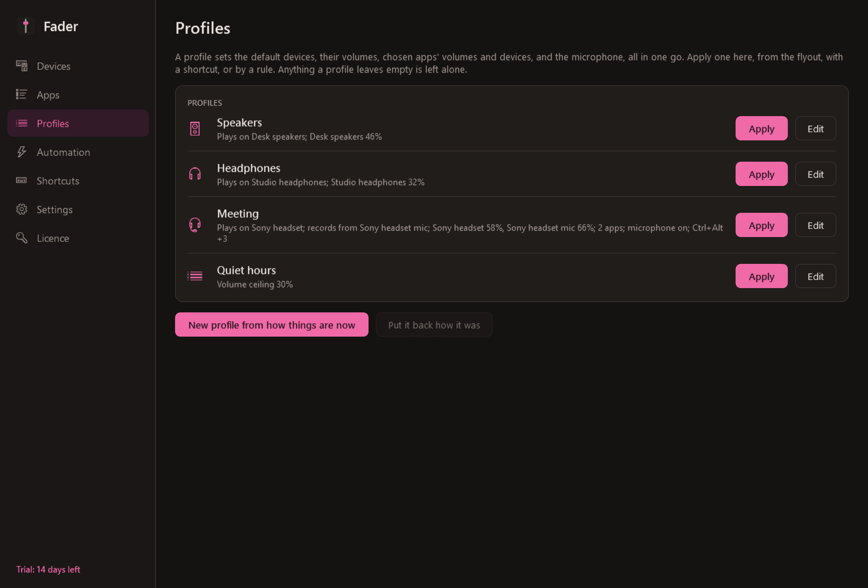The height and width of the screenshot is (588, 868).
Task: Click New profile from how things are now
Action: [x=271, y=325]
